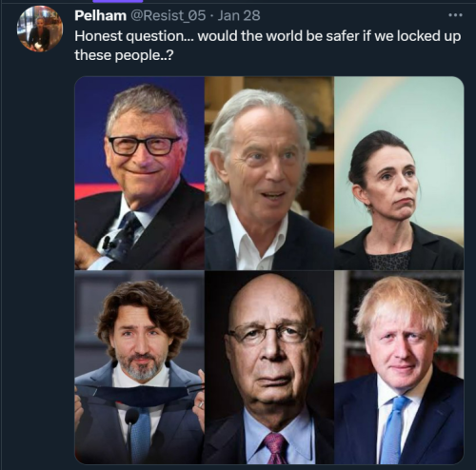Viewport: 476px width, 470px height.
Task: Open photo of smiling man wearing black glasses
Action: (x=139, y=173)
